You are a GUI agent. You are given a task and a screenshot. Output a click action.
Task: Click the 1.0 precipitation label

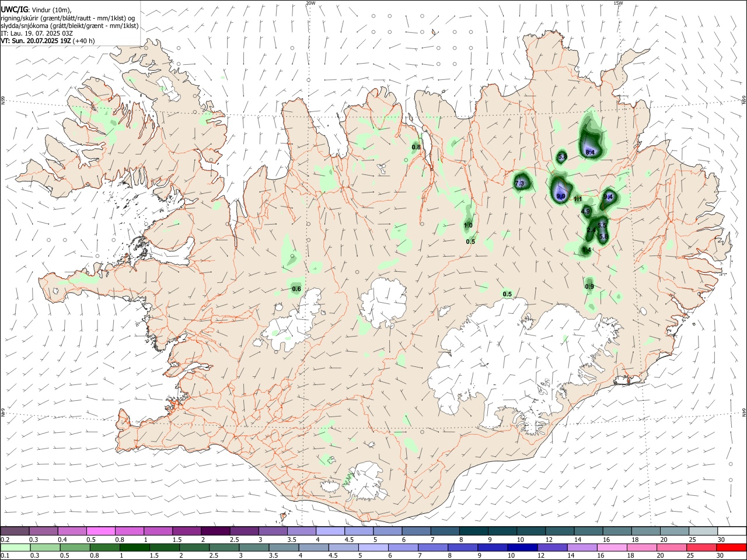468,226
